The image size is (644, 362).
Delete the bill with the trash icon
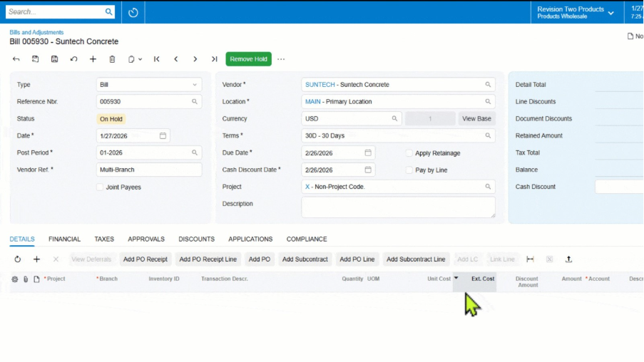click(x=112, y=59)
